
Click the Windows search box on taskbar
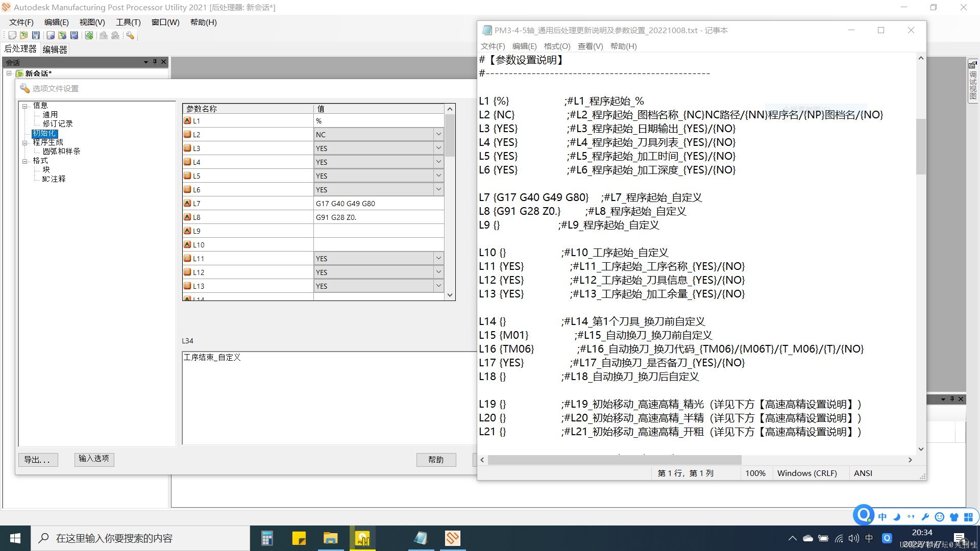pyautogui.click(x=140, y=538)
